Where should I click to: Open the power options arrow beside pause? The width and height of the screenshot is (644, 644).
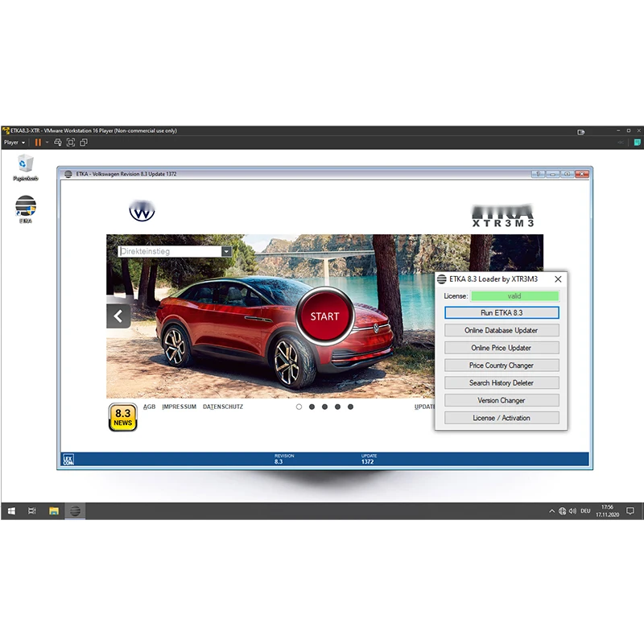pyautogui.click(x=47, y=142)
